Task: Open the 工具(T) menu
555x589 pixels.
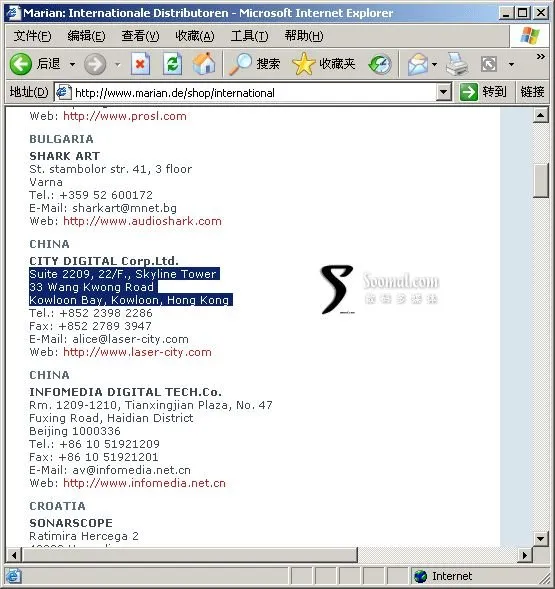Action: tap(250, 36)
